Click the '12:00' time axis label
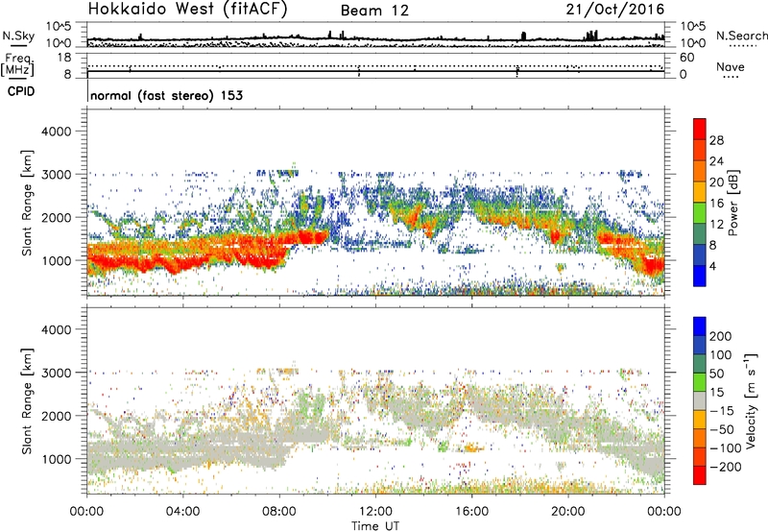Viewport: 768px width, 532px height. pos(375,512)
